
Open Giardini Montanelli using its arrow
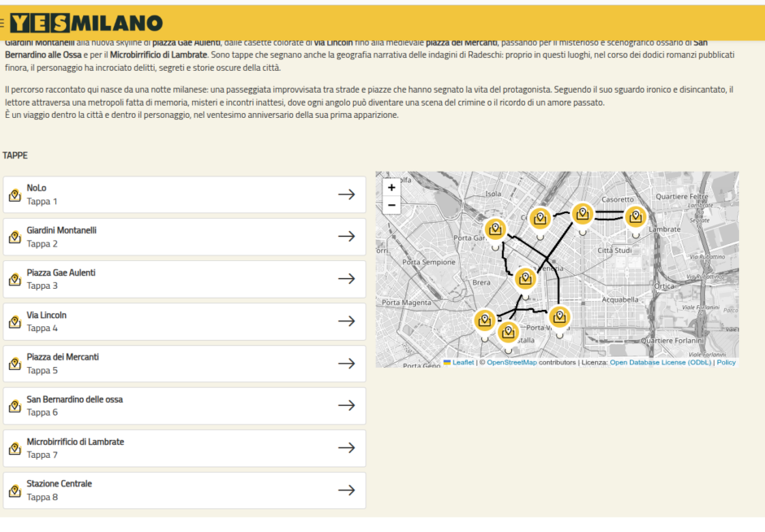pyautogui.click(x=347, y=237)
